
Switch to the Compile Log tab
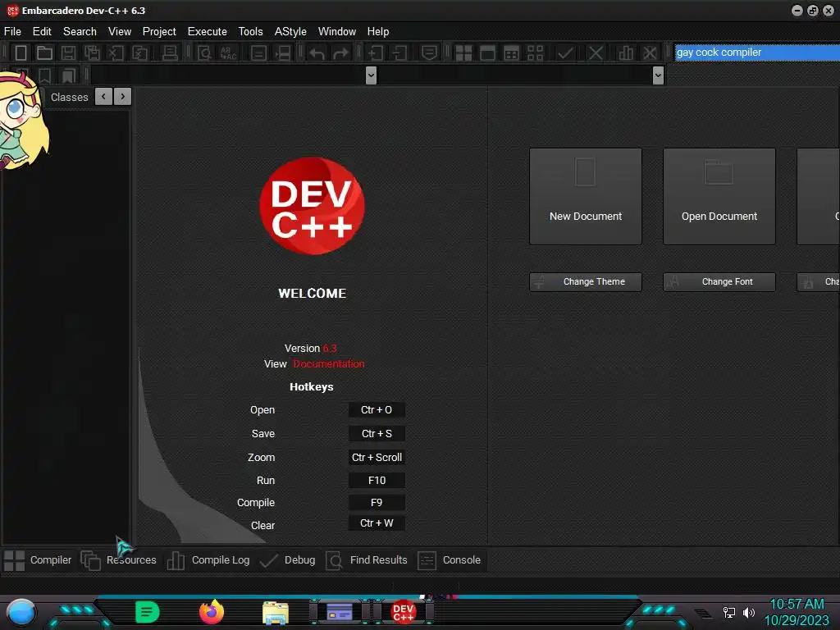coord(208,560)
